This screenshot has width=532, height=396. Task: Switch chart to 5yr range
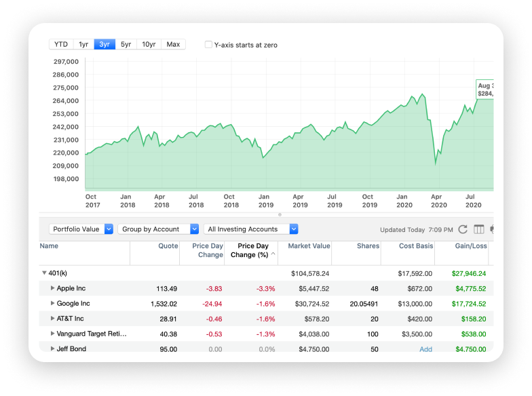[x=126, y=45]
